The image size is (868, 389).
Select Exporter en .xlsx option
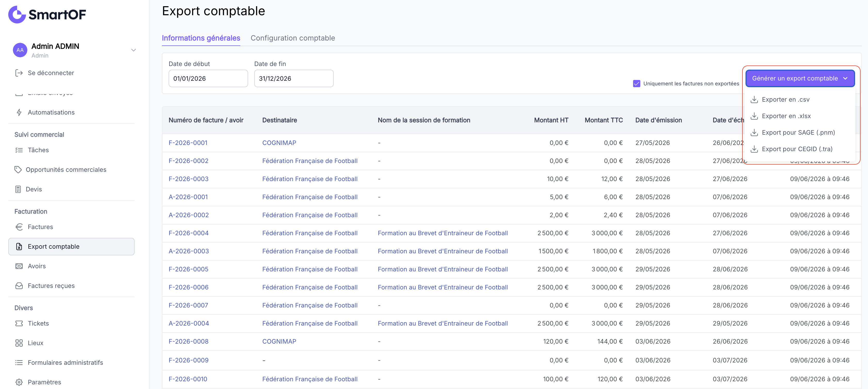coord(800,116)
